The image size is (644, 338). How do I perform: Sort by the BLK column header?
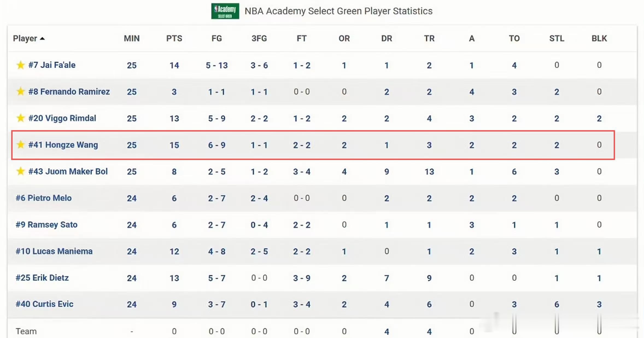599,39
